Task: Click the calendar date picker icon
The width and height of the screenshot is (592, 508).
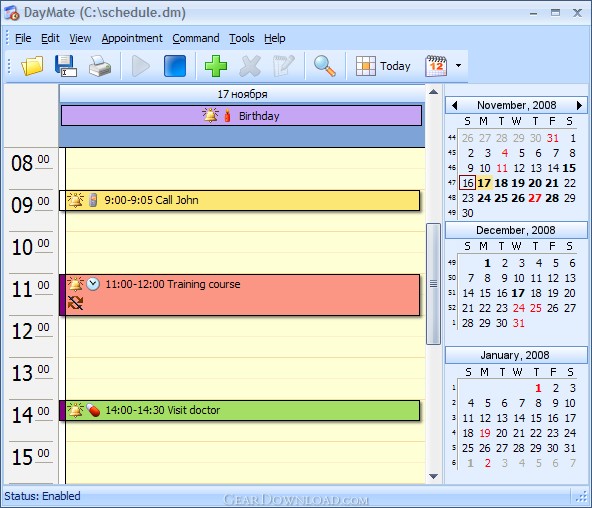Action: pyautogui.click(x=436, y=66)
